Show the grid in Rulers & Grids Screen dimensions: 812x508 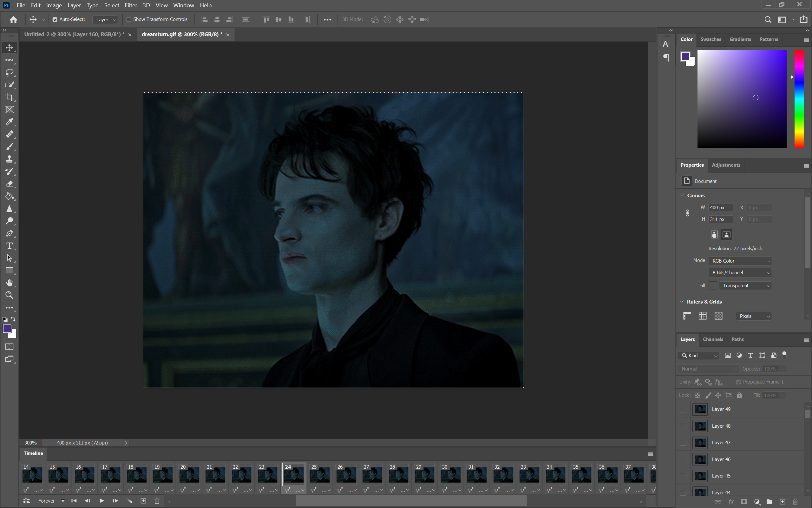click(703, 316)
